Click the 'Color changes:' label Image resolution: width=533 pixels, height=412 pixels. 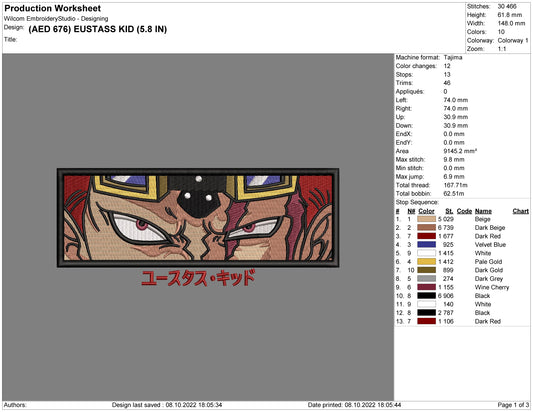(416, 66)
